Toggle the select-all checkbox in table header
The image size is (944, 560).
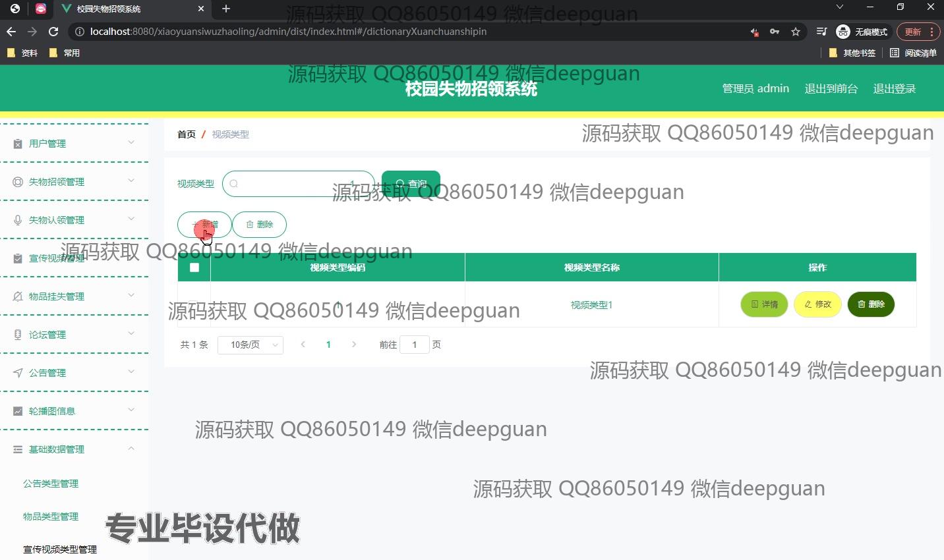click(x=193, y=267)
